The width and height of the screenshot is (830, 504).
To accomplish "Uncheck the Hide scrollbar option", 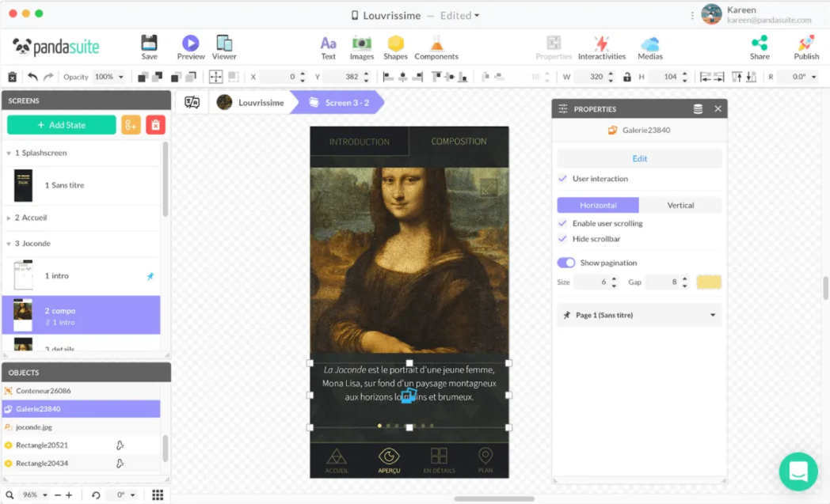I will (563, 239).
